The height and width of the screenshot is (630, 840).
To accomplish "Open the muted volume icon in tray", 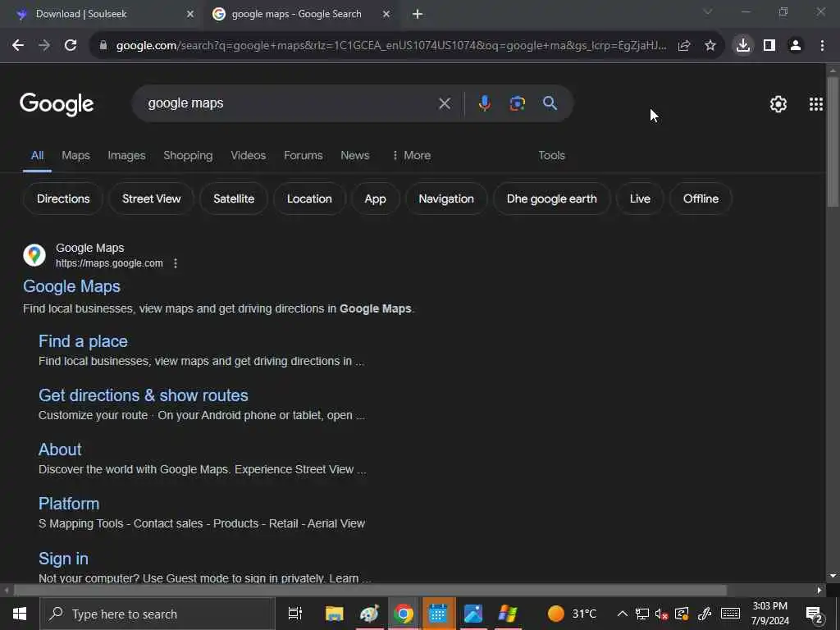I will click(662, 614).
